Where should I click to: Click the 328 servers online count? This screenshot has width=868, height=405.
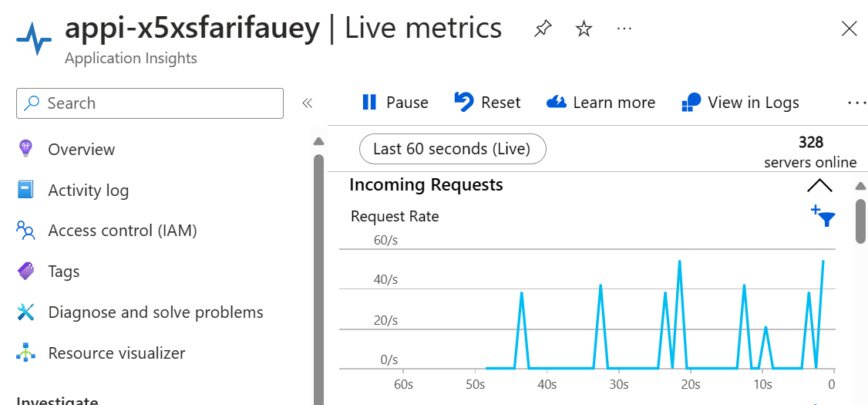(810, 153)
